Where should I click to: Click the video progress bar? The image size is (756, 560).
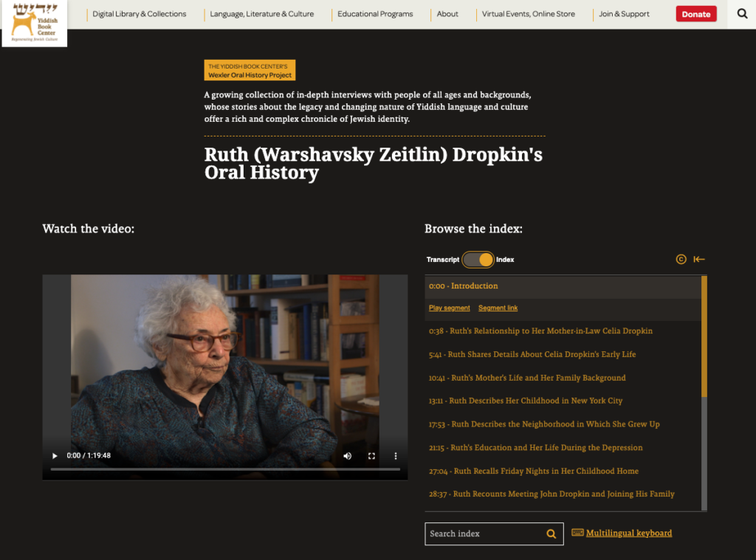pyautogui.click(x=225, y=469)
